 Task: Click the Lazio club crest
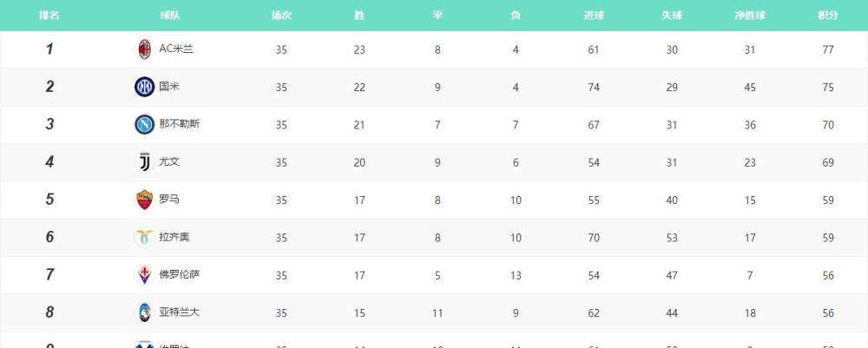point(144,237)
